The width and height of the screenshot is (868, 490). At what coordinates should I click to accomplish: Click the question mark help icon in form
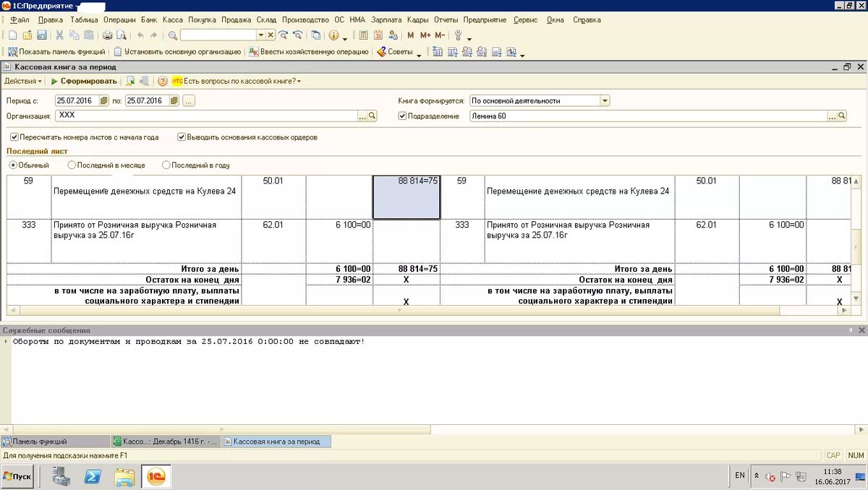(x=163, y=81)
